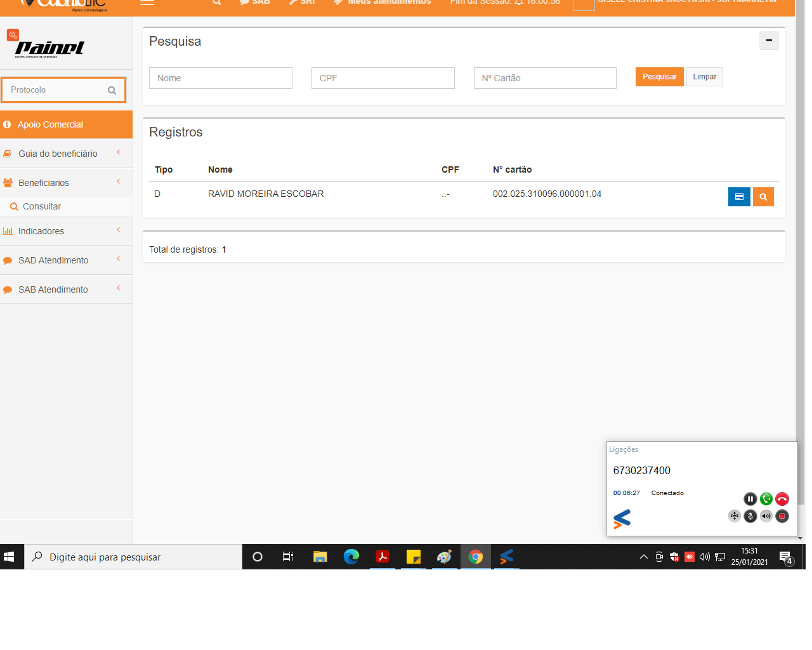Image resolution: width=812 pixels, height=650 pixels.
Task: Open the card view for RAVID MOREIRA ESCOBAR
Action: tap(738, 197)
